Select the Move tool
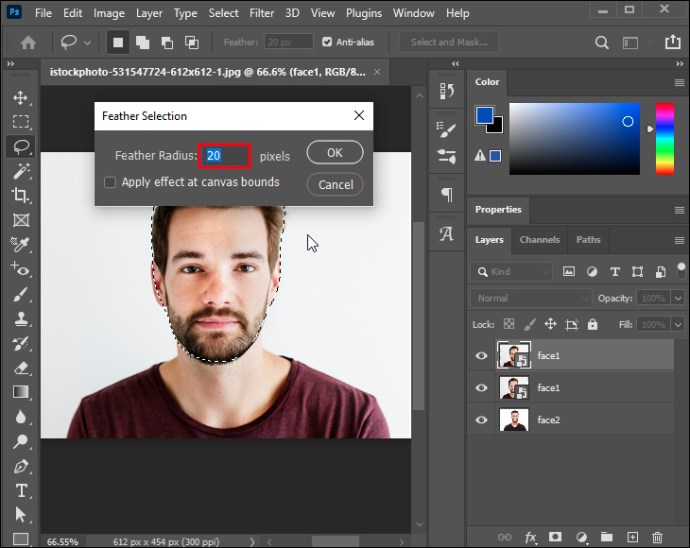The width and height of the screenshot is (690, 548). (21, 97)
